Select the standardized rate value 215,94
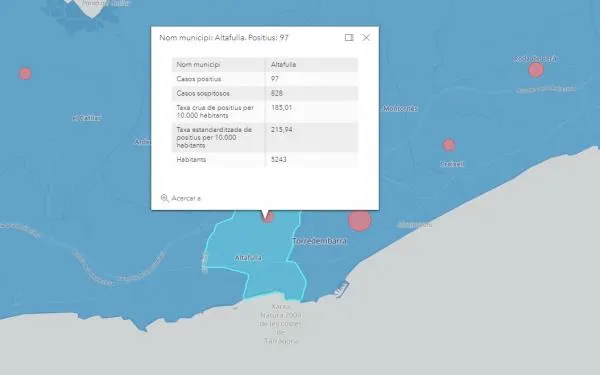 (281, 129)
